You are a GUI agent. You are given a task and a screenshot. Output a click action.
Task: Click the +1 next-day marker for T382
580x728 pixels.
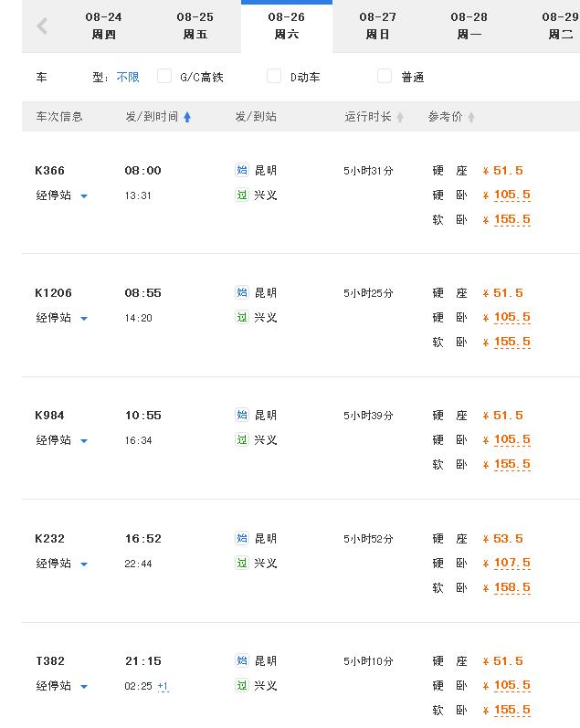(163, 686)
